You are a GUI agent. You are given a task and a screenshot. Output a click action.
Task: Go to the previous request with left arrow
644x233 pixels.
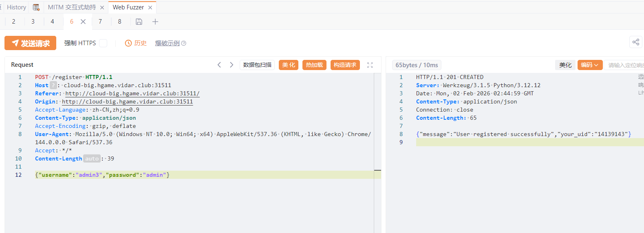pyautogui.click(x=219, y=65)
